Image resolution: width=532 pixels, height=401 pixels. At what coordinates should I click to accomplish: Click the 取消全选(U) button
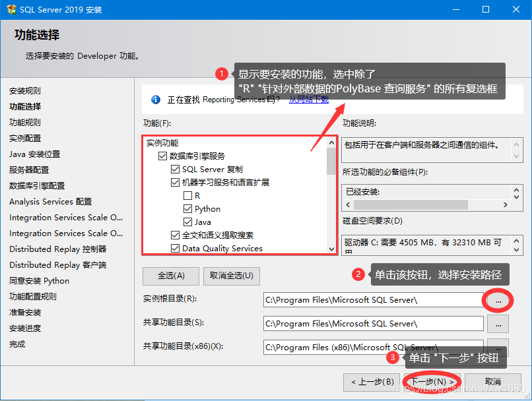coord(232,276)
